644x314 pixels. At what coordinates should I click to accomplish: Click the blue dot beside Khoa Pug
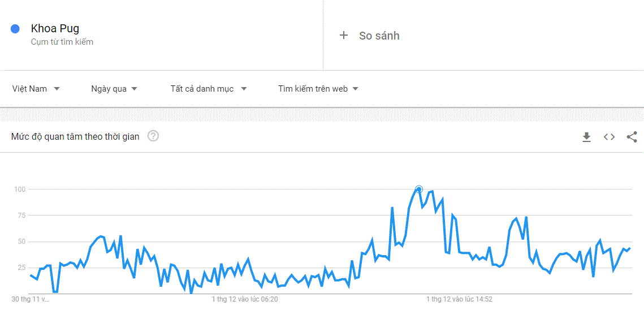tap(15, 29)
